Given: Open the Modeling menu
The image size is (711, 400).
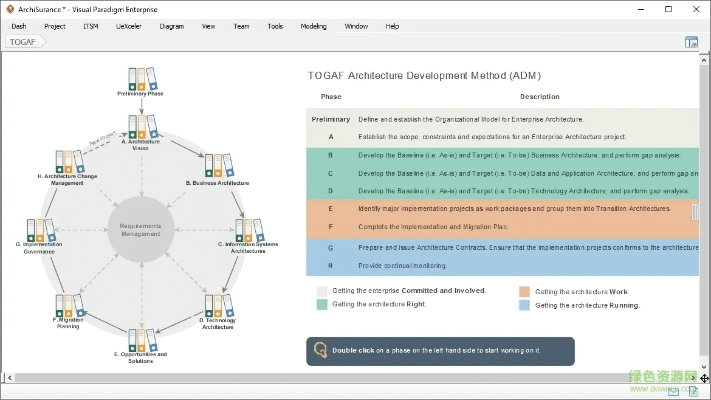Looking at the screenshot, I should pyautogui.click(x=313, y=26).
